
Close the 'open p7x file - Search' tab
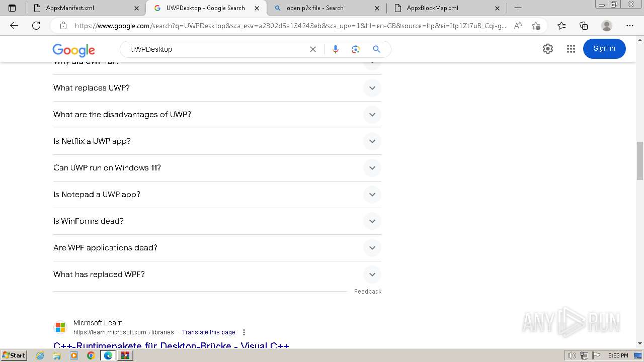tap(378, 8)
